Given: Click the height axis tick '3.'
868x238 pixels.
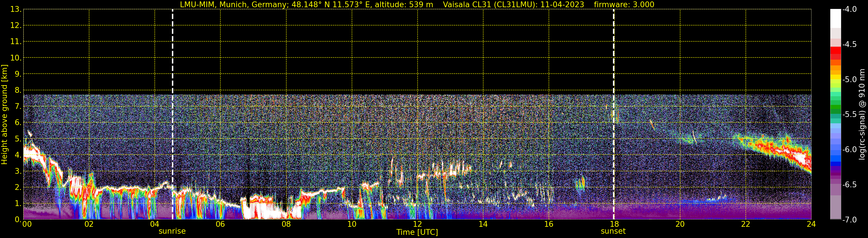Looking at the screenshot, I should (x=18, y=171).
